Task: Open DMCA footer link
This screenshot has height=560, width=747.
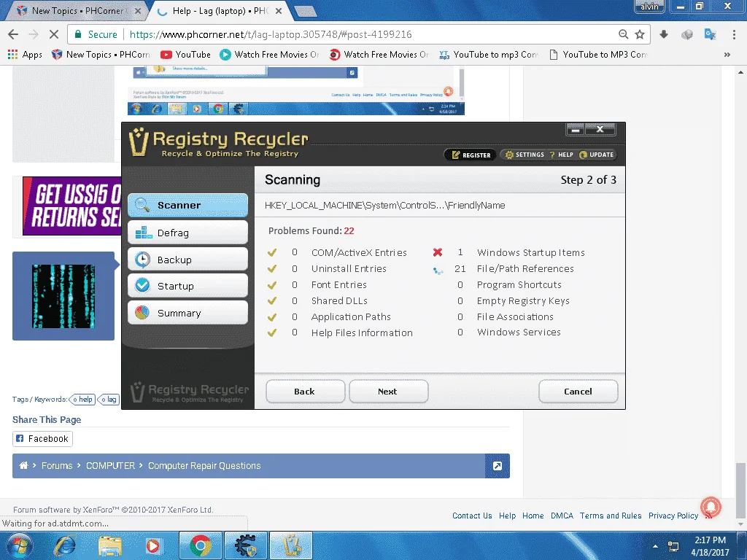Action: 562,516
